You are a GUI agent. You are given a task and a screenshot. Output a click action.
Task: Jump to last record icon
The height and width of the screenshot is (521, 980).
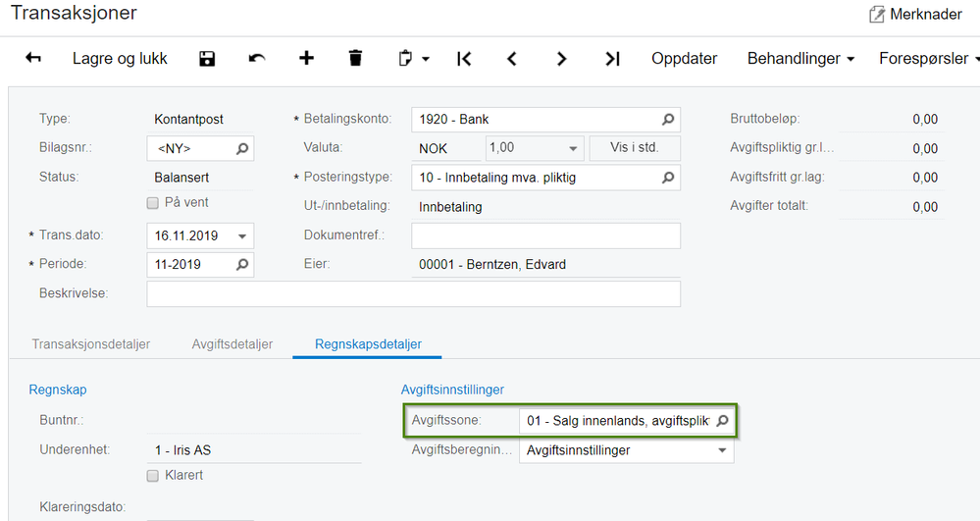[612, 59]
